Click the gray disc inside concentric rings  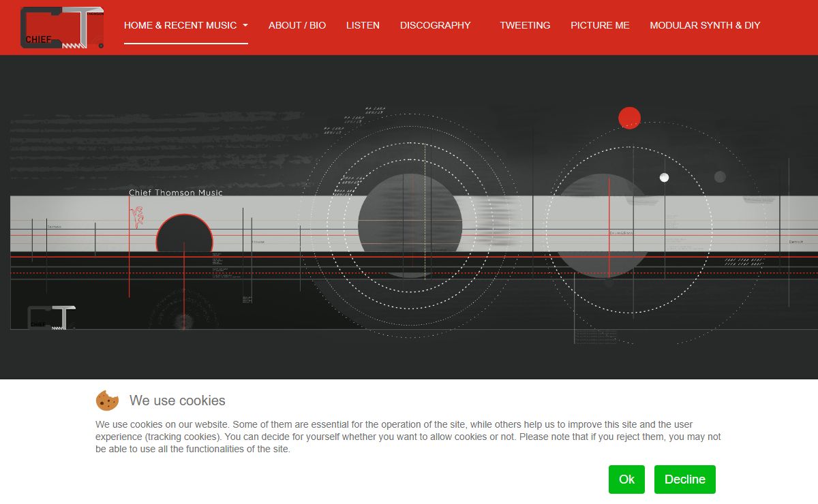[x=410, y=225]
